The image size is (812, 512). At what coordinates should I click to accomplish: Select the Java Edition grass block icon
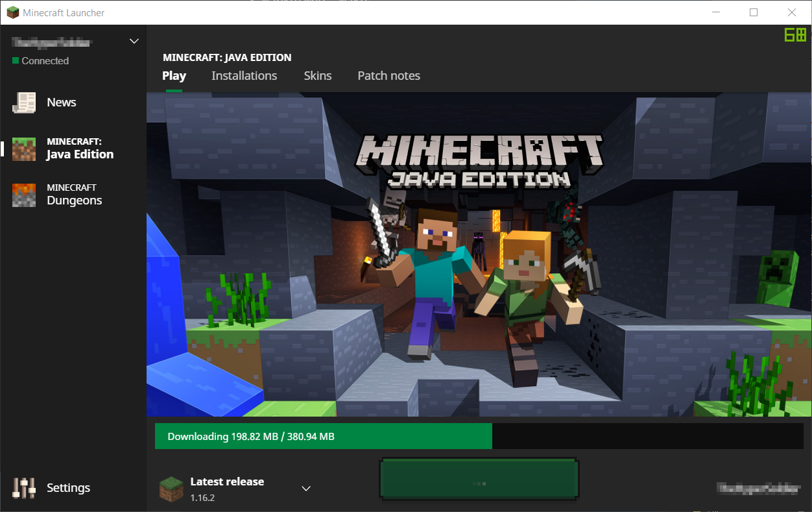24,149
